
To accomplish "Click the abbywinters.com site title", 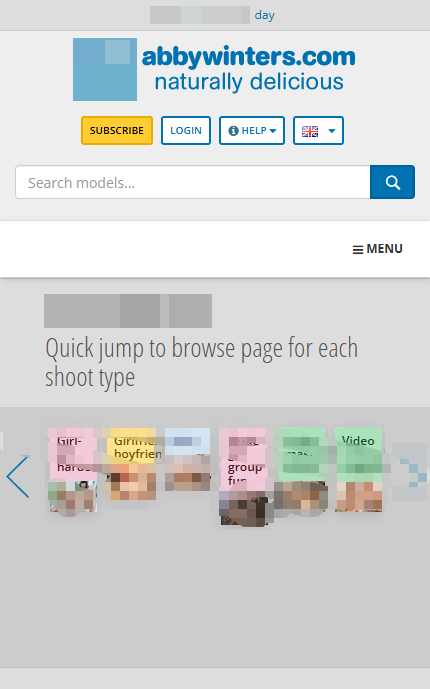I will pyautogui.click(x=249, y=56).
